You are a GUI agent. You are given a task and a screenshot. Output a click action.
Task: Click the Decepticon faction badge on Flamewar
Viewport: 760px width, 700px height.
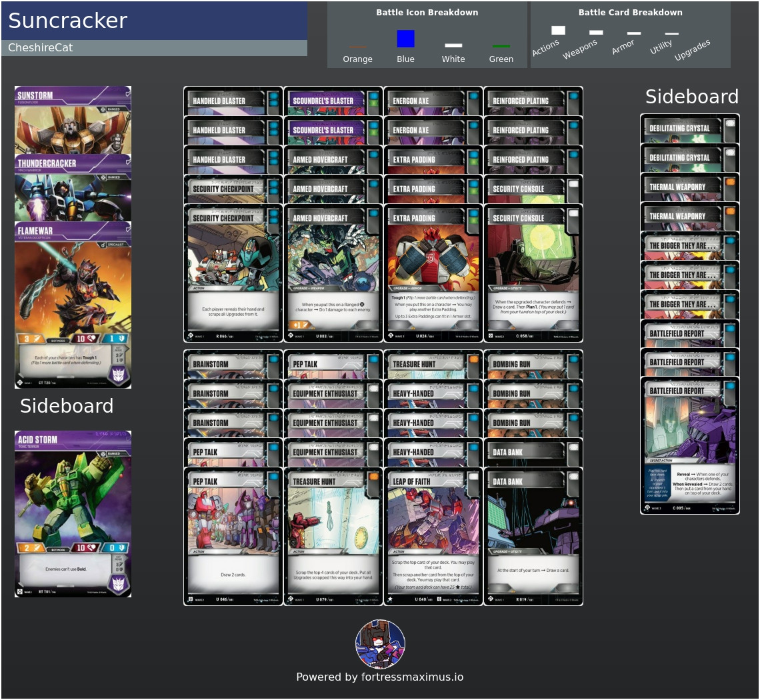[119, 375]
